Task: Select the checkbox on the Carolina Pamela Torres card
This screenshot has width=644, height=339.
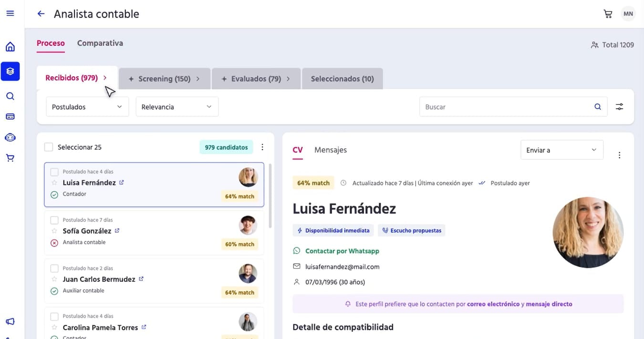Action: pos(54,316)
